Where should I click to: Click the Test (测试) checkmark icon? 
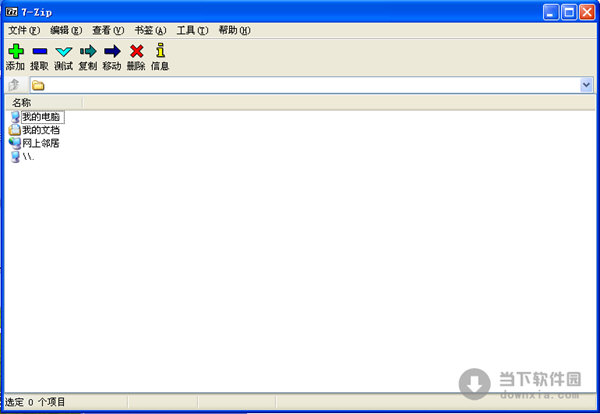point(64,51)
